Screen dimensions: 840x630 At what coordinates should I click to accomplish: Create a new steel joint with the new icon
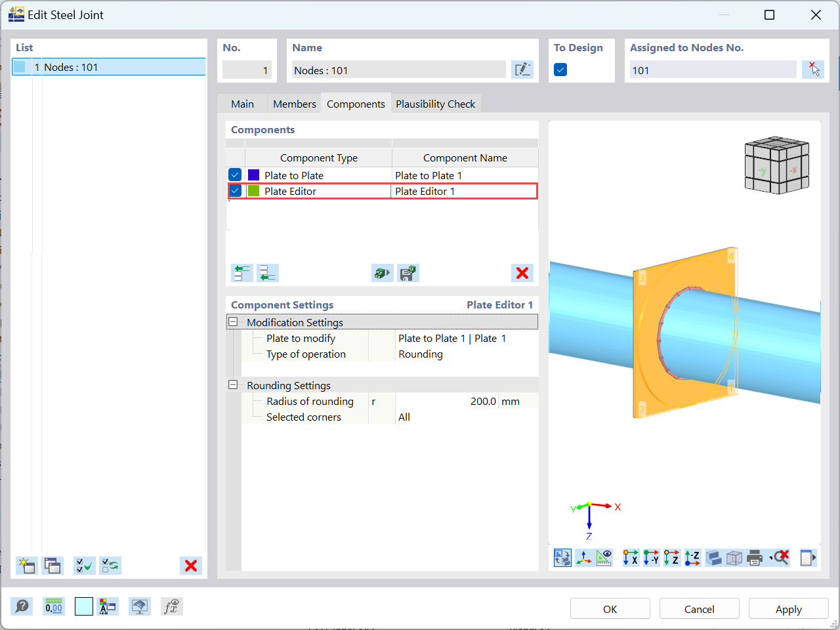(x=26, y=565)
